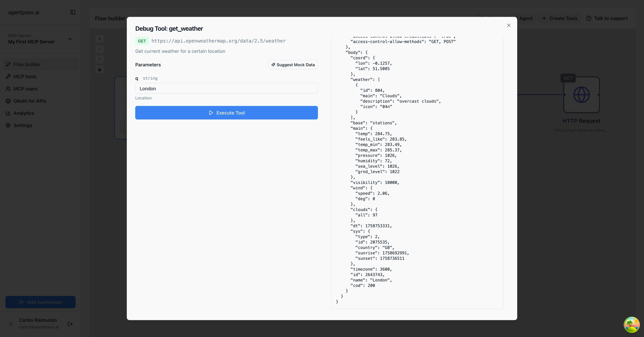Click the canvas zoom out button
The width and height of the screenshot is (644, 337).
[x=99, y=49]
